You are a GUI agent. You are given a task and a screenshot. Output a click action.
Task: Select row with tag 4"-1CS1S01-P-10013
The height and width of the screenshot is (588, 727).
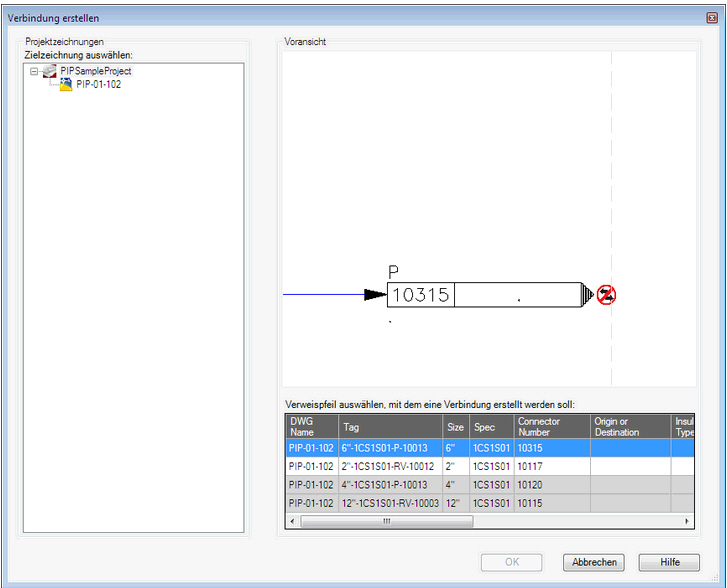pyautogui.click(x=490, y=485)
